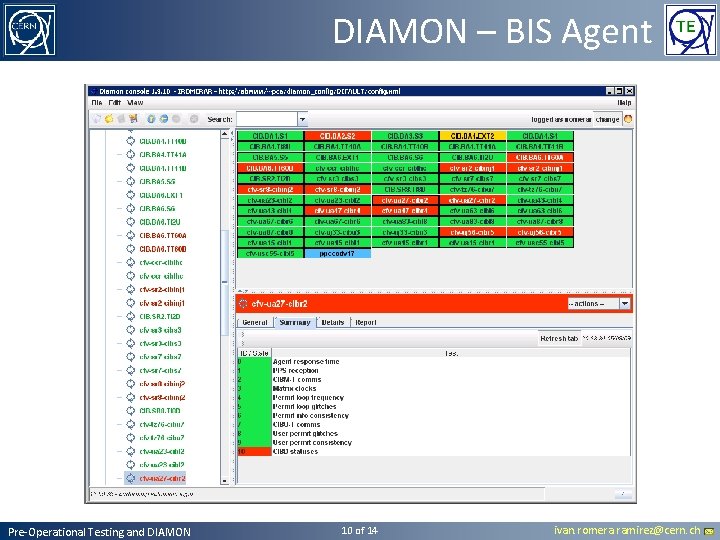The height and width of the screenshot is (540, 720).
Task: Click the red state cell for test 10
Action: tap(254, 452)
